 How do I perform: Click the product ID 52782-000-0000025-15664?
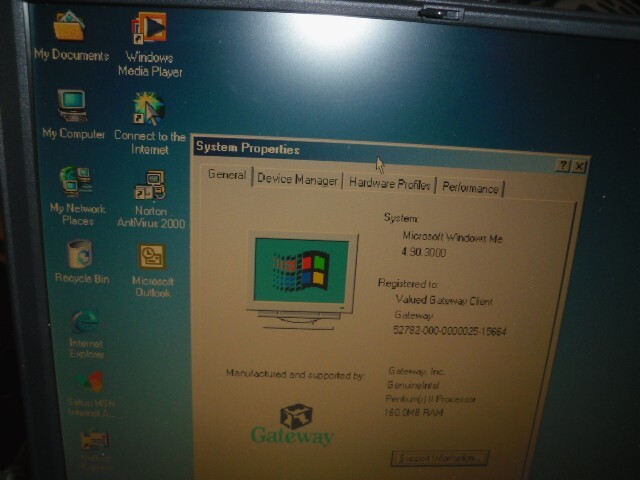(x=449, y=331)
